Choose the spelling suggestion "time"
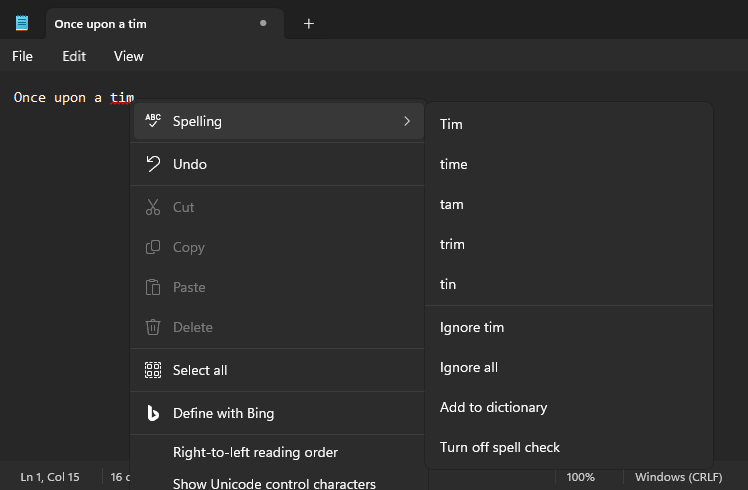The height and width of the screenshot is (490, 748). coord(454,164)
